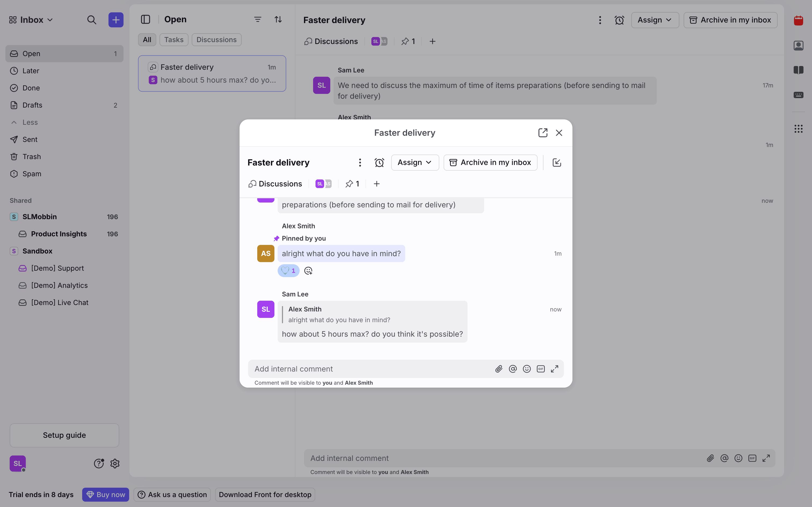Open GIF picker in popup comment box
The width and height of the screenshot is (812, 507).
pyautogui.click(x=541, y=369)
